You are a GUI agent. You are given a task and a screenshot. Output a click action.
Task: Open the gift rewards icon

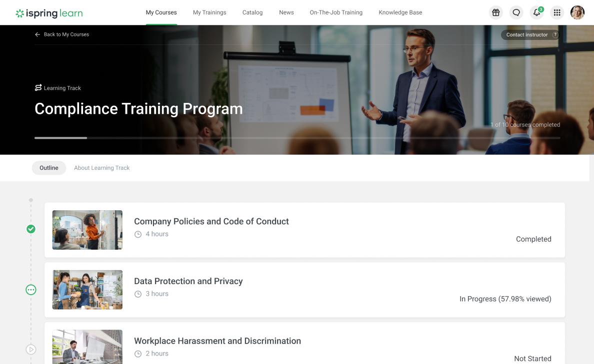pos(496,12)
